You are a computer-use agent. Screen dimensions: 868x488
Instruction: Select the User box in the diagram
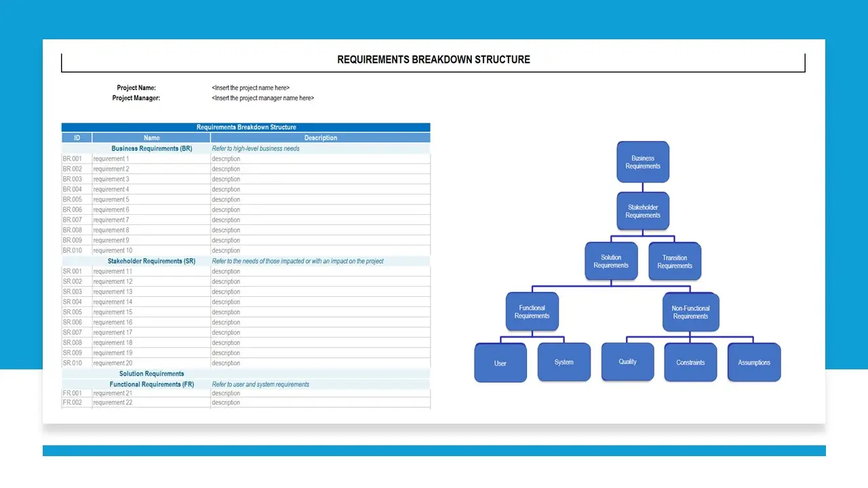point(500,363)
